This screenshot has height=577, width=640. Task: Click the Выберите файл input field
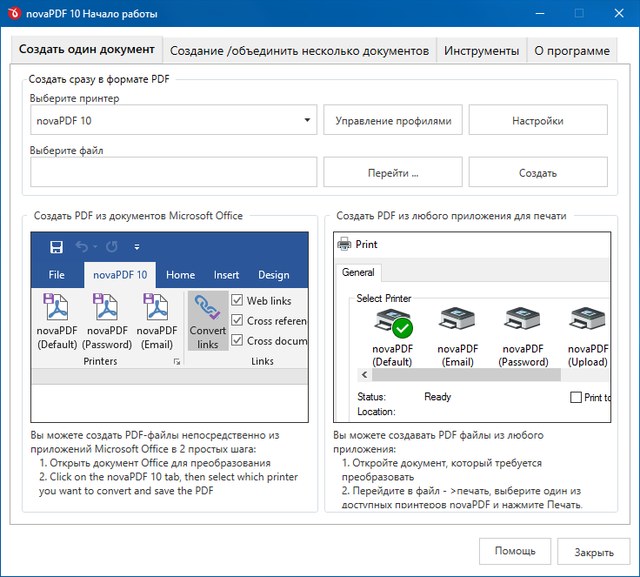(174, 172)
